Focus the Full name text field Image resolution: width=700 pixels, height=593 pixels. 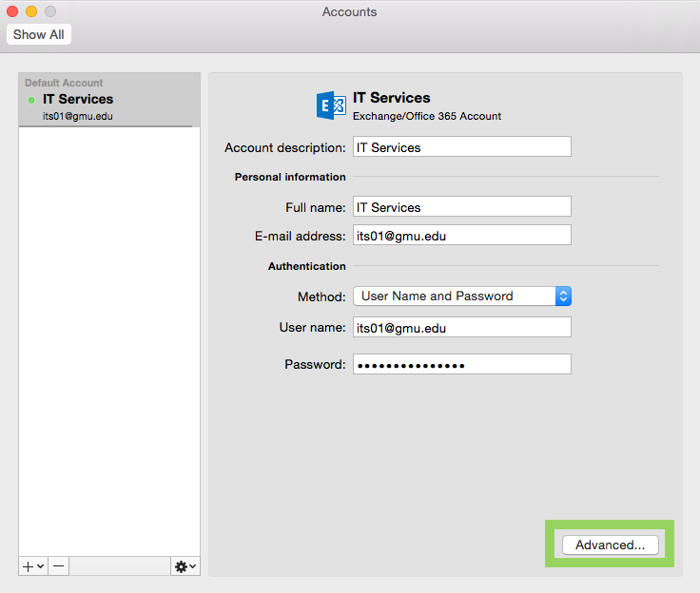pyautogui.click(x=461, y=207)
